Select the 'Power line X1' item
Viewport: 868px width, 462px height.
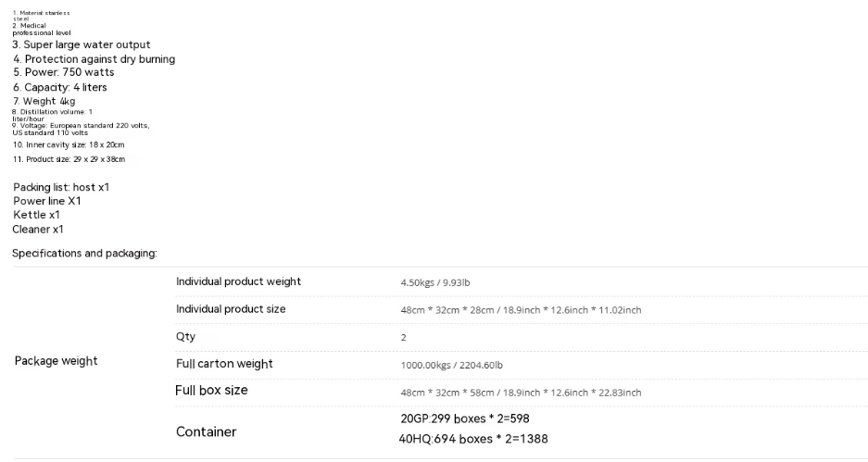click(x=47, y=202)
